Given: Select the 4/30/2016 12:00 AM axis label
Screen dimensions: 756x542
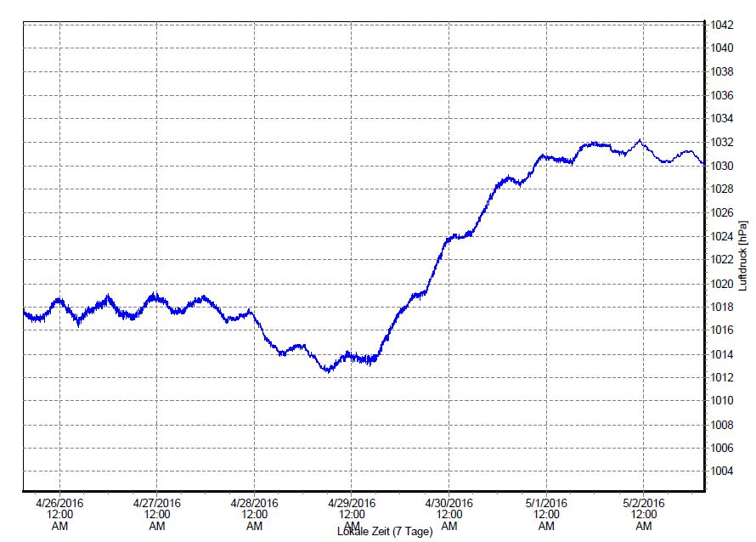Looking at the screenshot, I should (449, 513).
